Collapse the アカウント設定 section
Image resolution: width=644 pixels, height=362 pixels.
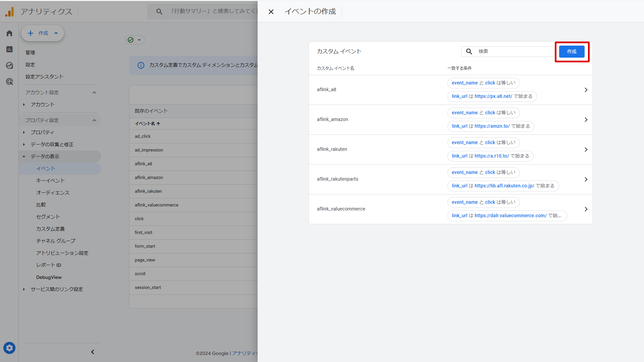pos(94,93)
